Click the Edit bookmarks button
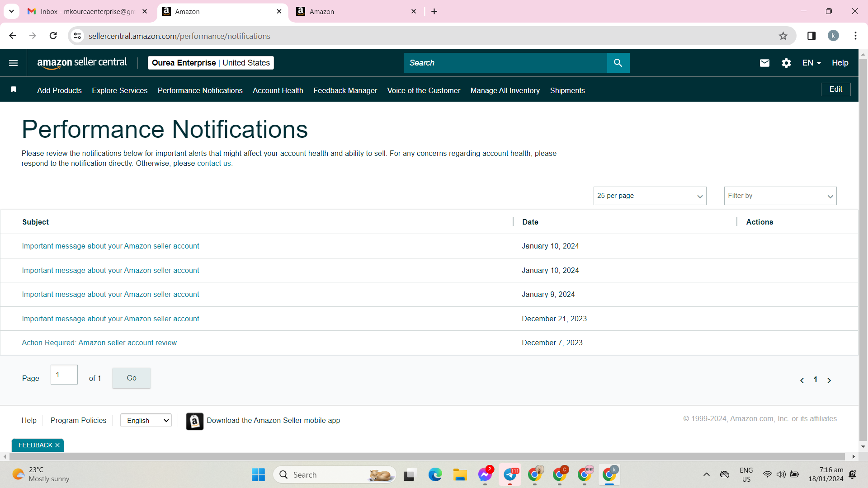This screenshot has height=488, width=868. tap(835, 89)
